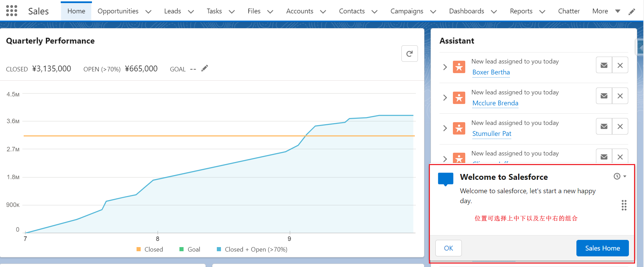The image size is (644, 267).
Task: Open the More navigation menu
Action: coord(606,11)
